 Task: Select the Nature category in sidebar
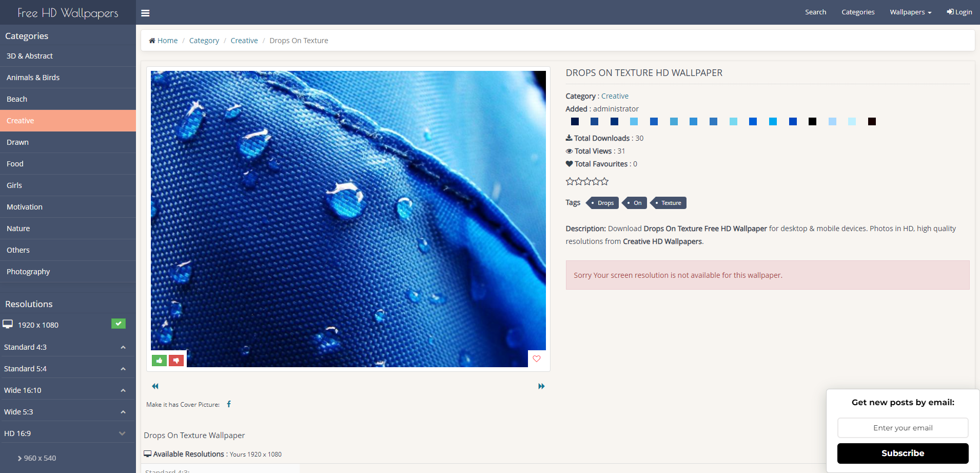click(18, 229)
